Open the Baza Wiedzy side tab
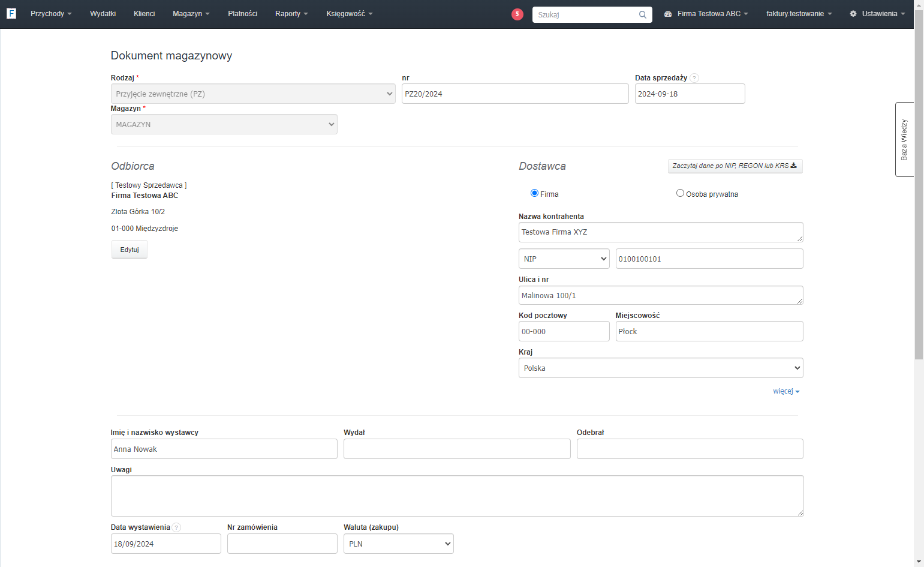 (904, 139)
